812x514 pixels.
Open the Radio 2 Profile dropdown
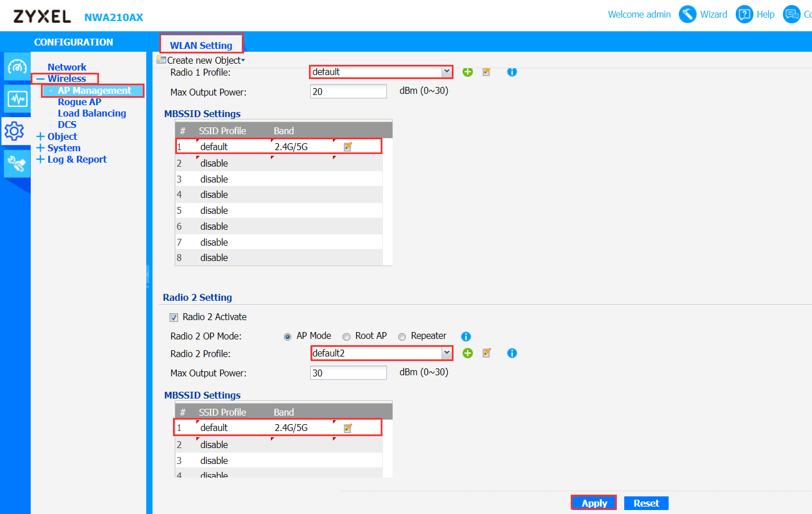tap(447, 353)
